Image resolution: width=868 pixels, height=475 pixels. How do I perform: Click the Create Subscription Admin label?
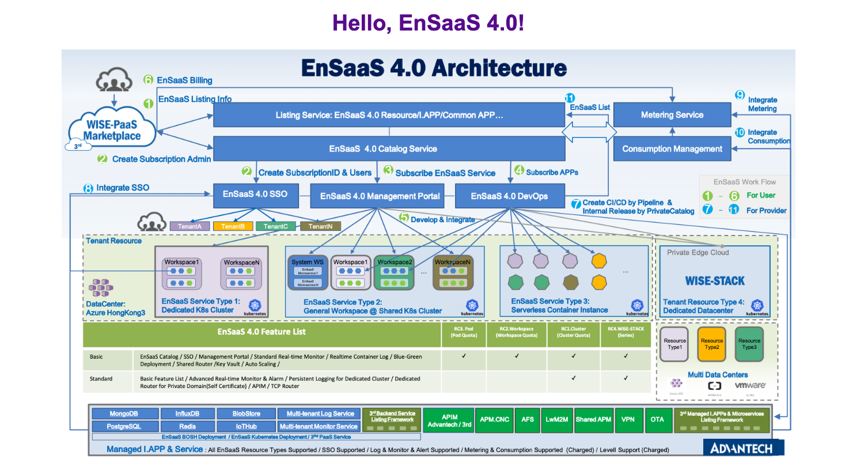161,159
